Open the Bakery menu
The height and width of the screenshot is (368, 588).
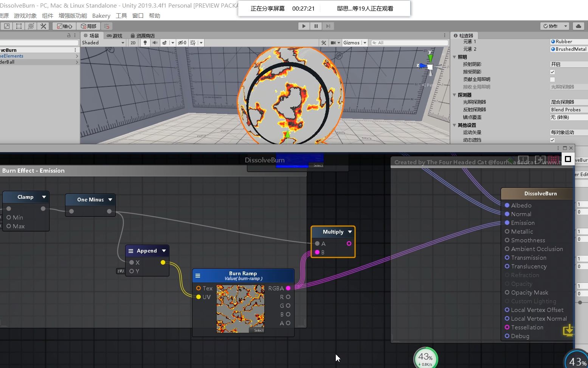tap(101, 16)
